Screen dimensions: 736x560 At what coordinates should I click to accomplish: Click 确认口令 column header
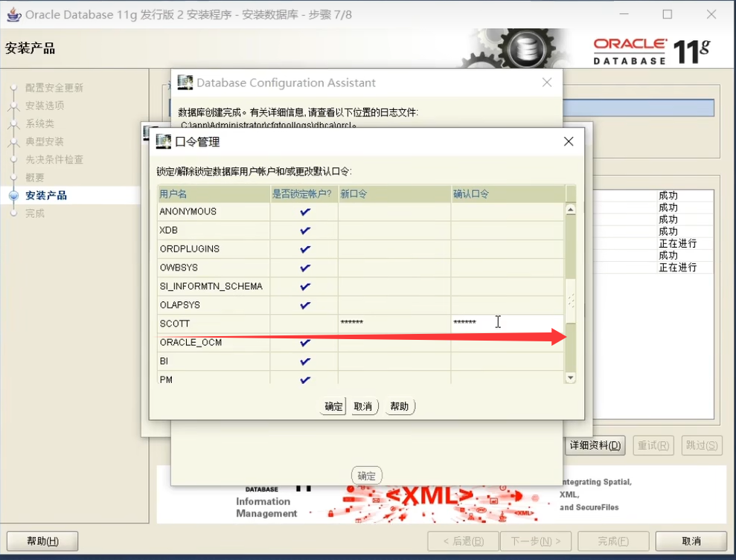[x=508, y=193]
